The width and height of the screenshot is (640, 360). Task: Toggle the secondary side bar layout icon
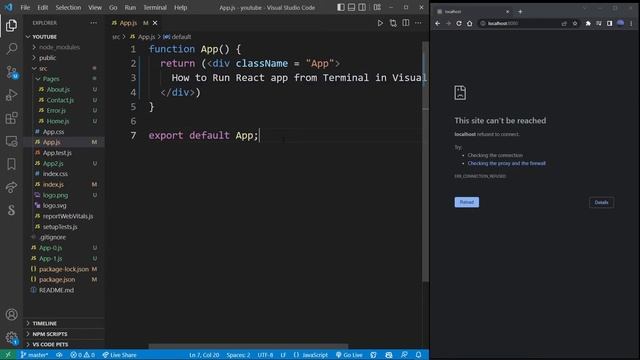(x=362, y=7)
